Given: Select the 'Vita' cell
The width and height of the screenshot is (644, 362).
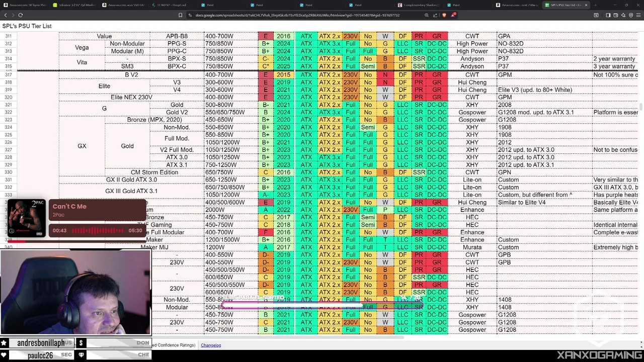Looking at the screenshot, I should point(82,62).
